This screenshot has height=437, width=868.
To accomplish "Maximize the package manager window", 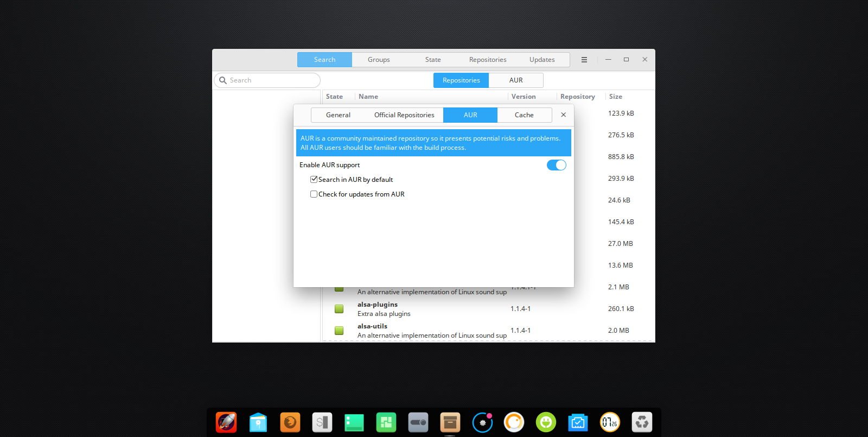I will [x=626, y=60].
